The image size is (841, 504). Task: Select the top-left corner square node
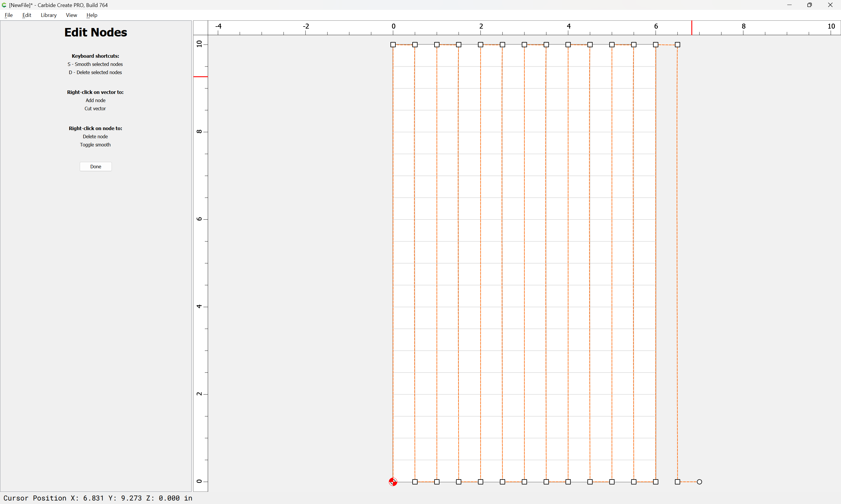coord(393,45)
